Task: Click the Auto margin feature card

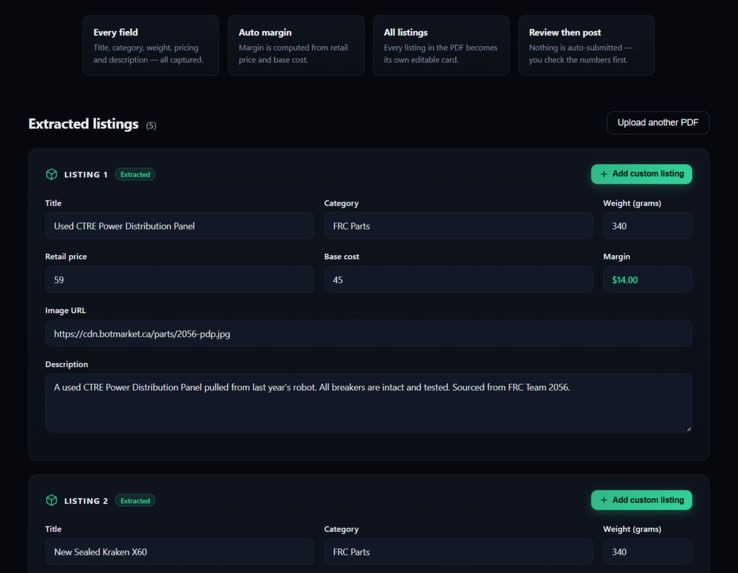Action: coord(296,46)
